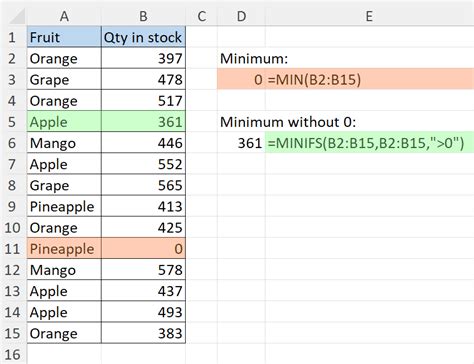
Task: Select the 361 result in column D
Action: click(x=241, y=143)
